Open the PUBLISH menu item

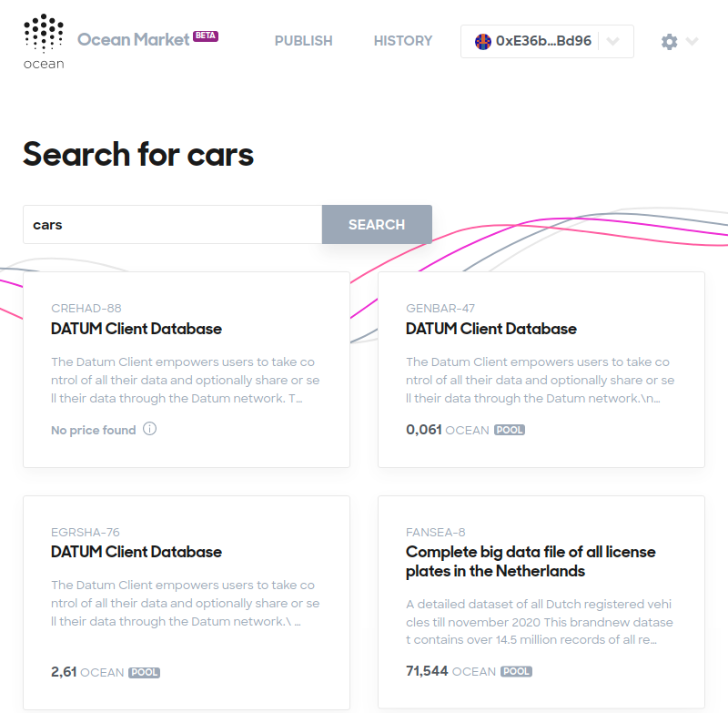(304, 41)
